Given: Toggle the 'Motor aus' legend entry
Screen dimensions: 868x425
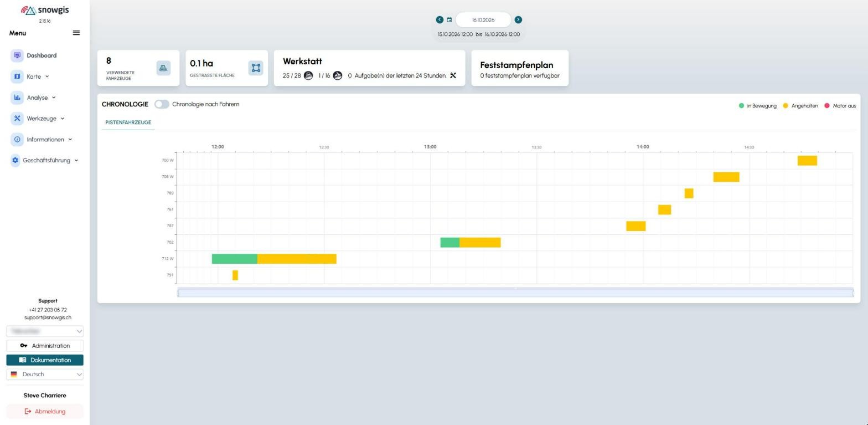Looking at the screenshot, I should coord(840,106).
